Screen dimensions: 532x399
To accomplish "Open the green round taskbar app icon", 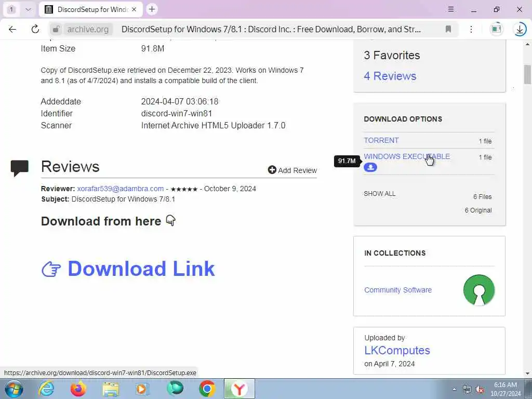I will 175,389.
